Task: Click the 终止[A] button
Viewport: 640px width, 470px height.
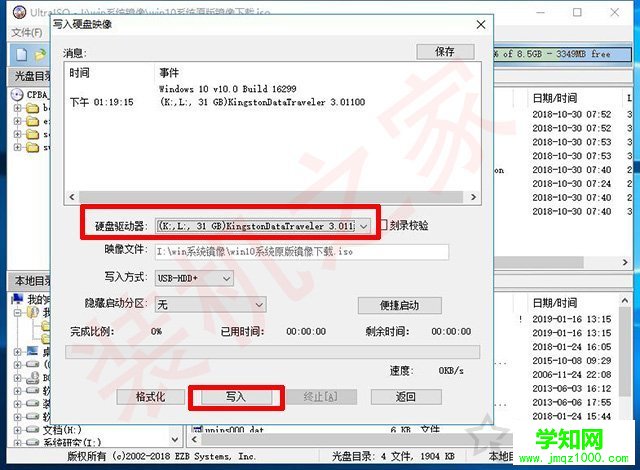Action: pyautogui.click(x=321, y=397)
